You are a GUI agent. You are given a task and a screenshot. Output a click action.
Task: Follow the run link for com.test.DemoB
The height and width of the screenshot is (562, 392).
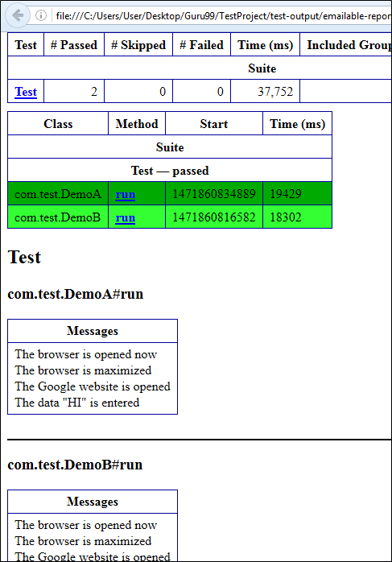(x=125, y=217)
